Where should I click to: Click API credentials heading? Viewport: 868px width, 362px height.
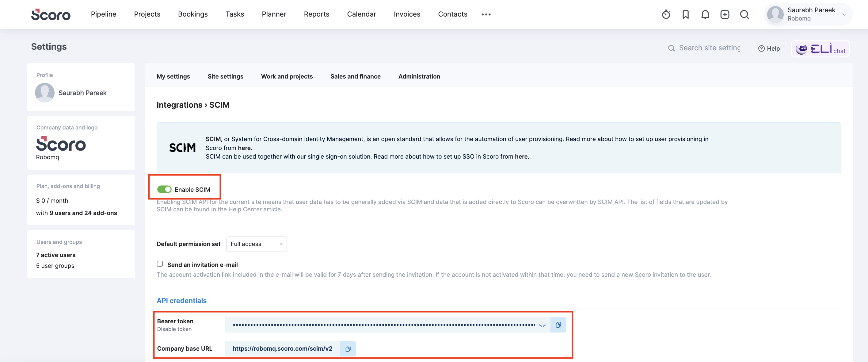(x=181, y=300)
